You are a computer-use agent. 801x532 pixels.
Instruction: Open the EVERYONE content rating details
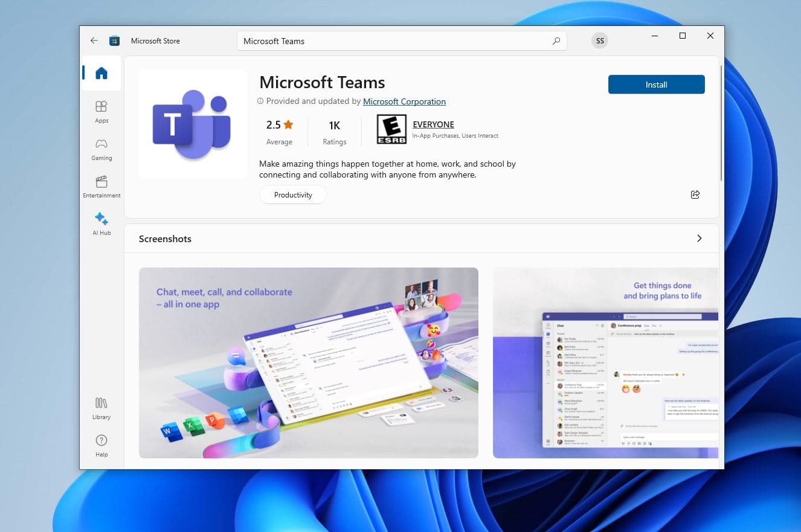[x=433, y=124]
